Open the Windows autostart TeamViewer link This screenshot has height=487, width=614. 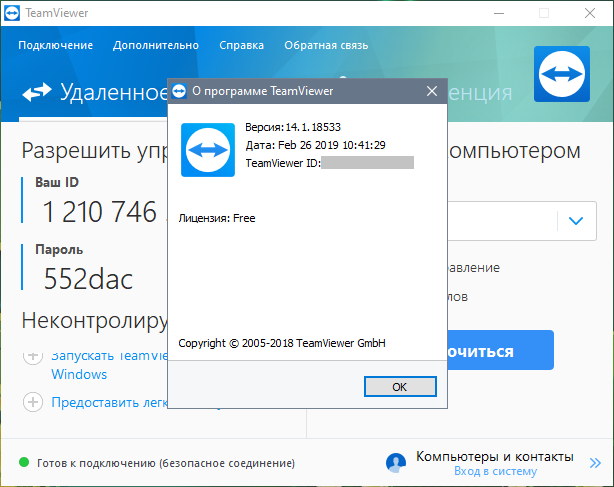pyautogui.click(x=110, y=365)
